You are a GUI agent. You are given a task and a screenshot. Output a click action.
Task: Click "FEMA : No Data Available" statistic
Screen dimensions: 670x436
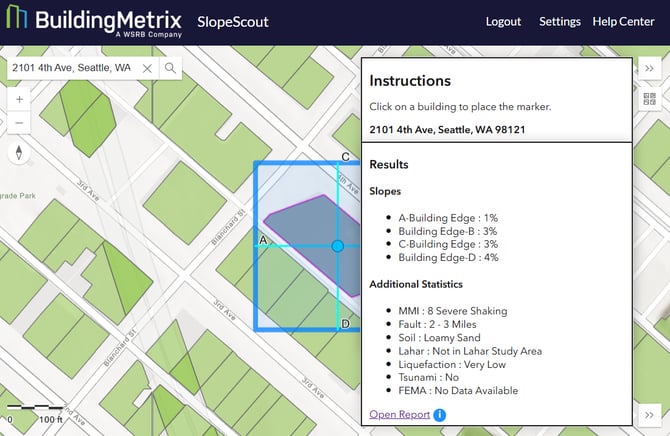coord(458,391)
